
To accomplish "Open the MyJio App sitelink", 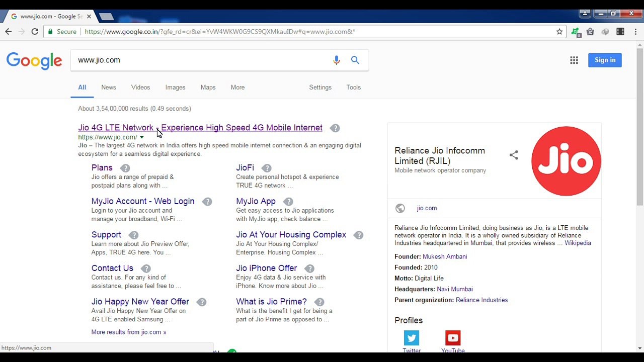I will 256,201.
